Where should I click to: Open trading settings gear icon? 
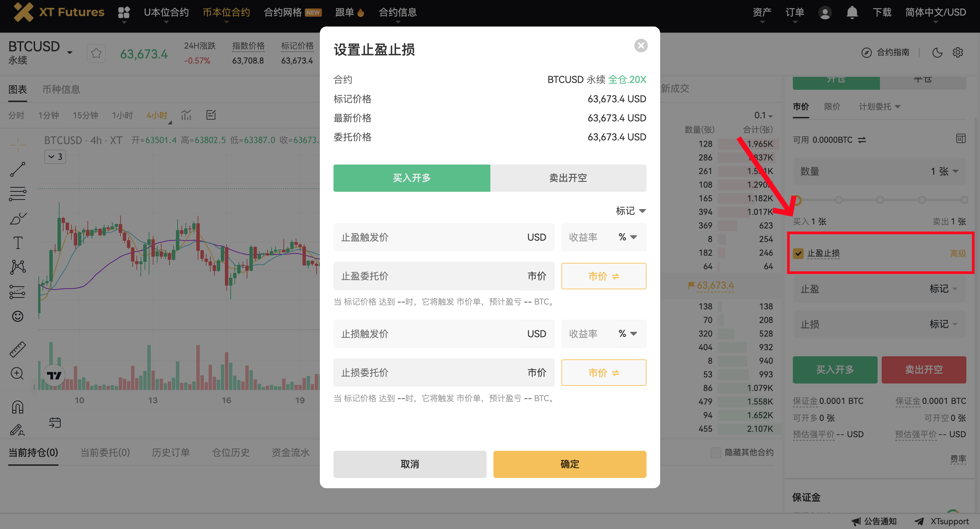point(958,52)
